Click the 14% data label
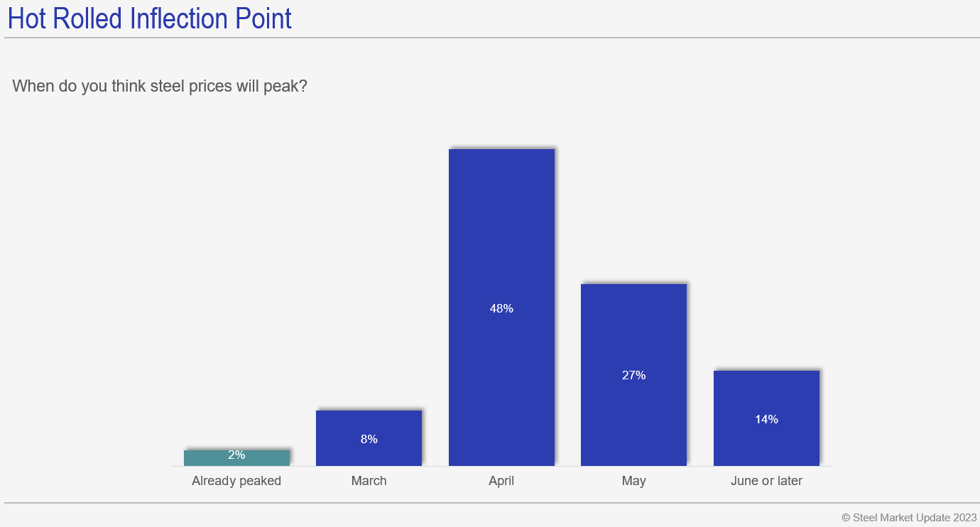The image size is (980, 527). point(766,419)
